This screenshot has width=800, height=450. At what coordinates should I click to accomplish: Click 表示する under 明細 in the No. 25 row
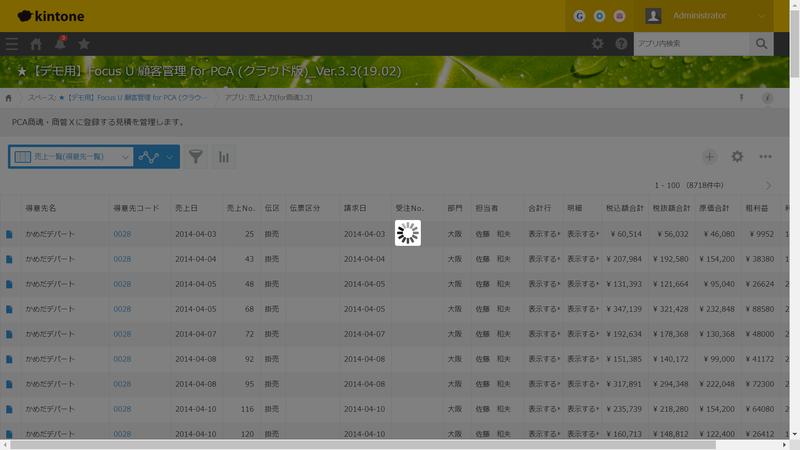coord(583,234)
